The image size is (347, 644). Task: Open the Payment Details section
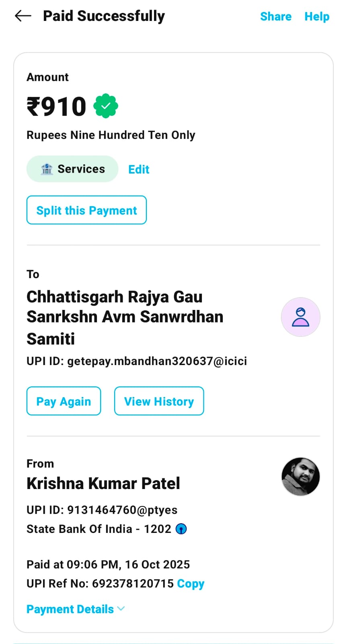tap(70, 609)
